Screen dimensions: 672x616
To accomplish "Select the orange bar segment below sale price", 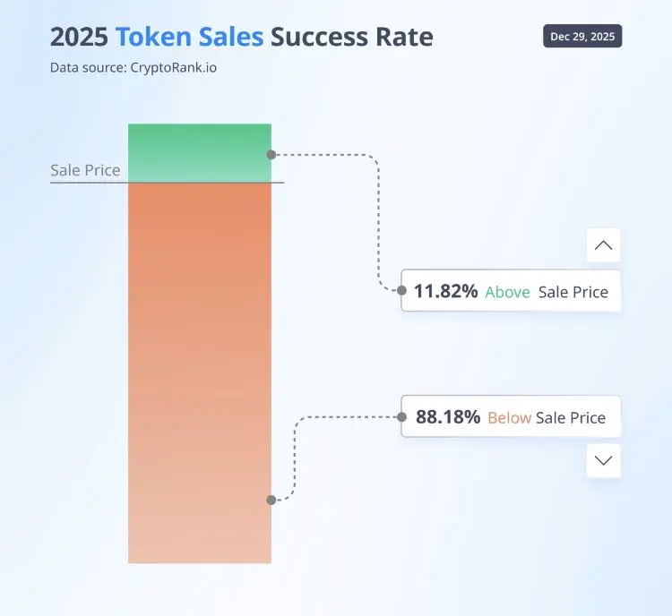I will tap(199, 372).
